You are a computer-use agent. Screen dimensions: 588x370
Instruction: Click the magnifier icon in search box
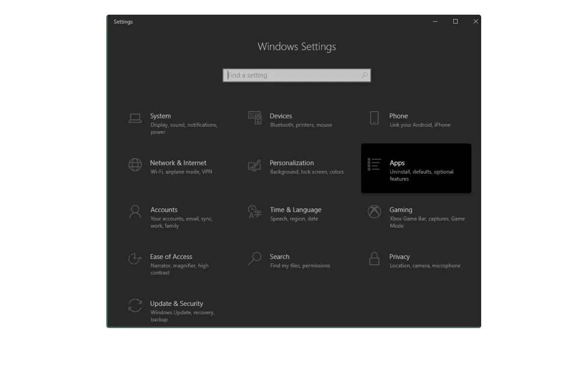[365, 75]
